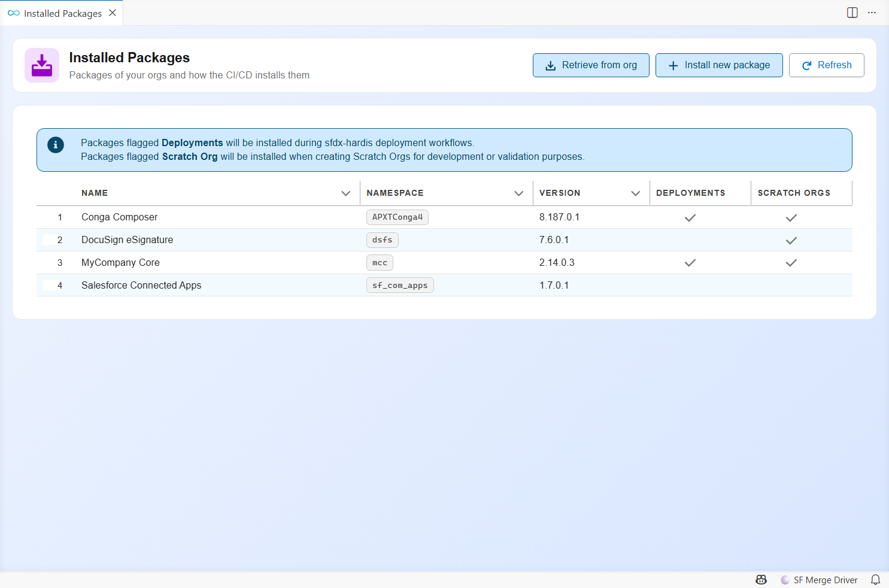Screen dimensions: 889x588
Task: Toggle Scratch Orgs check for Conga Composer
Action: pos(791,217)
